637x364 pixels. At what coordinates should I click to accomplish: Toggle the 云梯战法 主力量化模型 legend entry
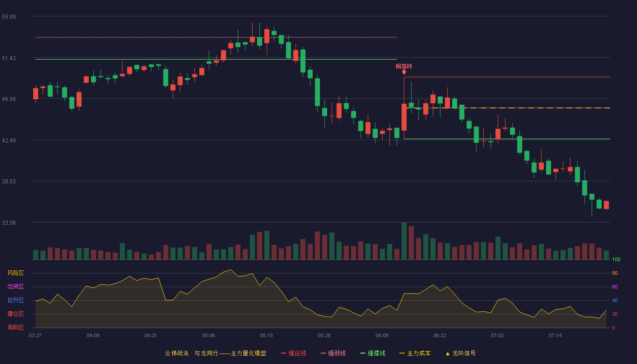[215, 353]
